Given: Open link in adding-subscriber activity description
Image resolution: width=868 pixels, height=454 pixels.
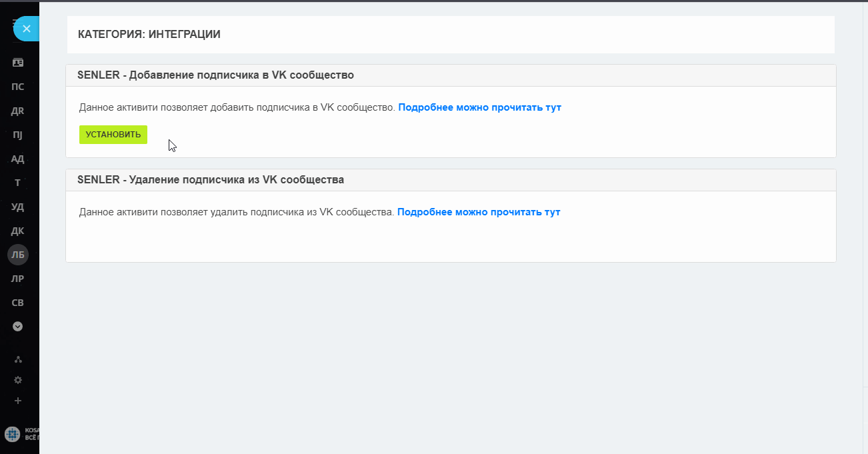Looking at the screenshot, I should coord(480,107).
